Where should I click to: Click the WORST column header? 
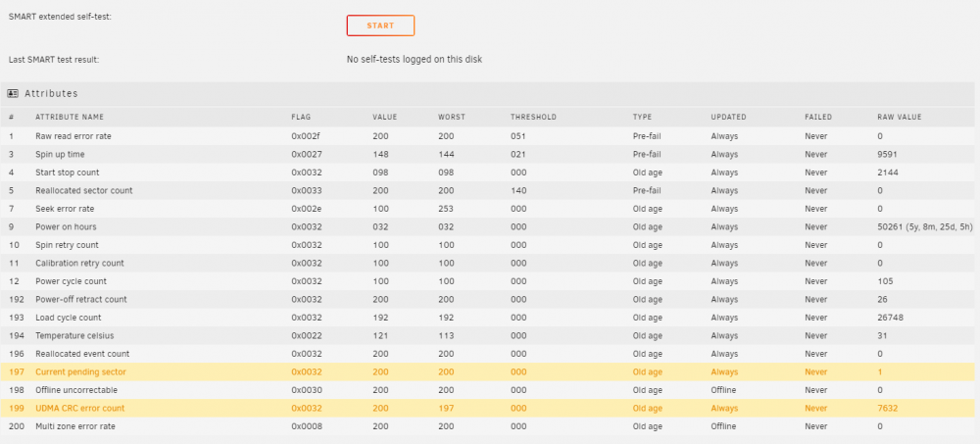(x=452, y=117)
